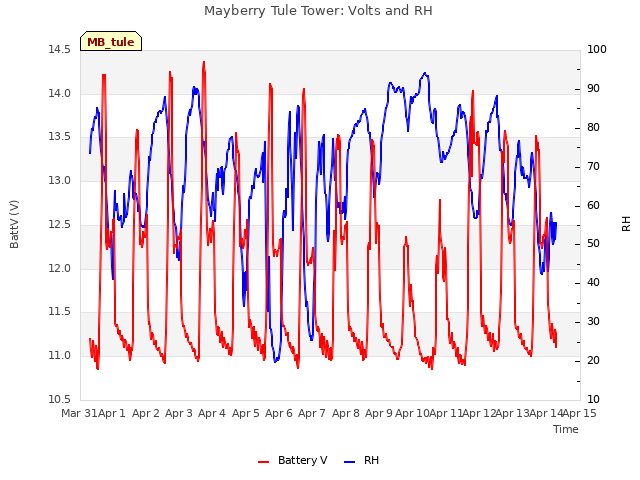Image resolution: width=640 pixels, height=480 pixels.
Task: Click the 90 tick label on RH axis
Action: [x=593, y=89]
